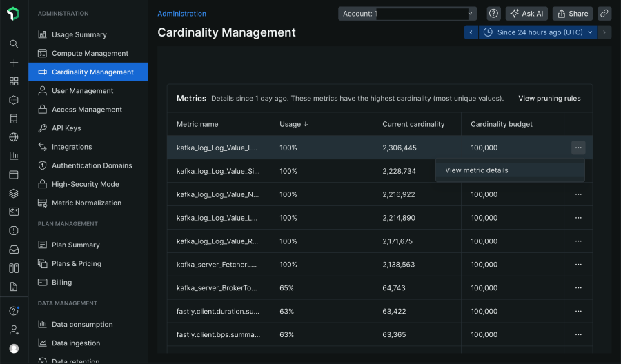Copy permalink using the link icon
This screenshot has width=621, height=364.
(x=604, y=14)
